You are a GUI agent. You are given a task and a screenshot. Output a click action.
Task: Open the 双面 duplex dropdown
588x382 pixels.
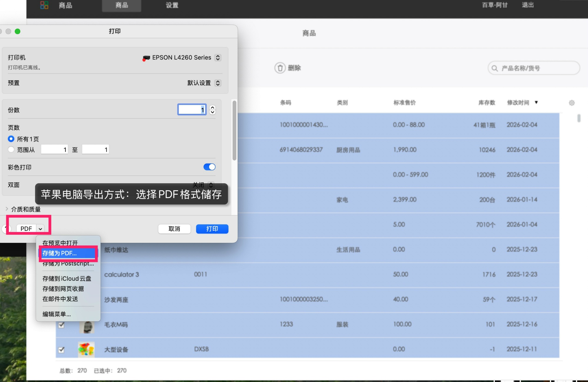[x=211, y=185]
